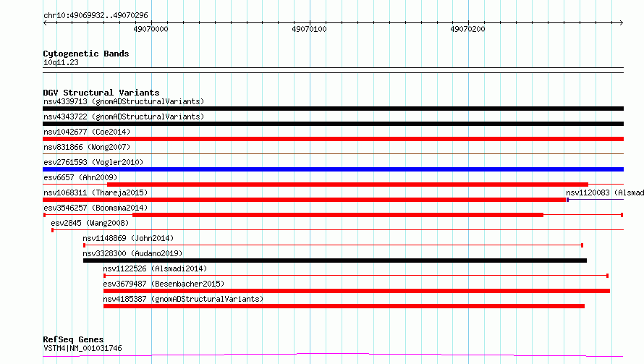Click the red bar of esv6657
644x364 pixels.
click(347, 185)
